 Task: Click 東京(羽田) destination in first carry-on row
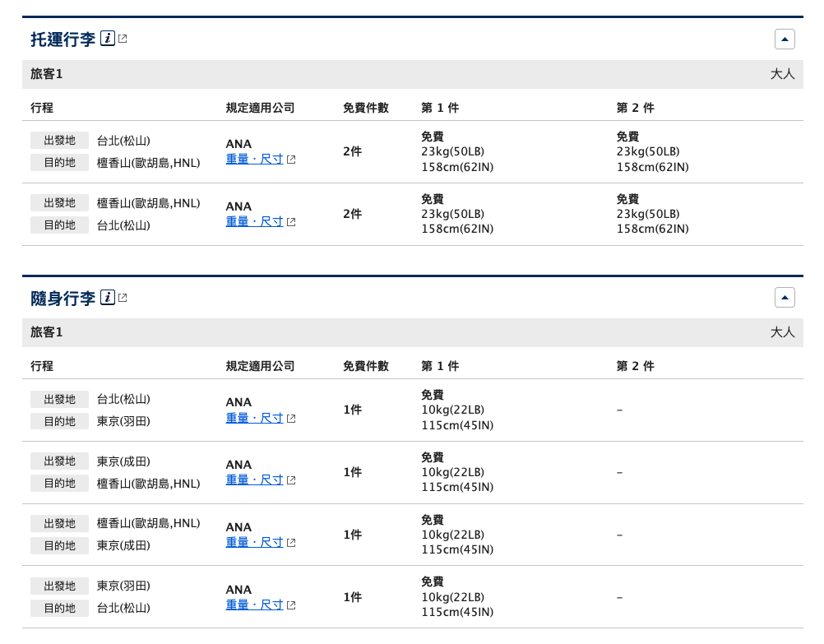pos(123,421)
